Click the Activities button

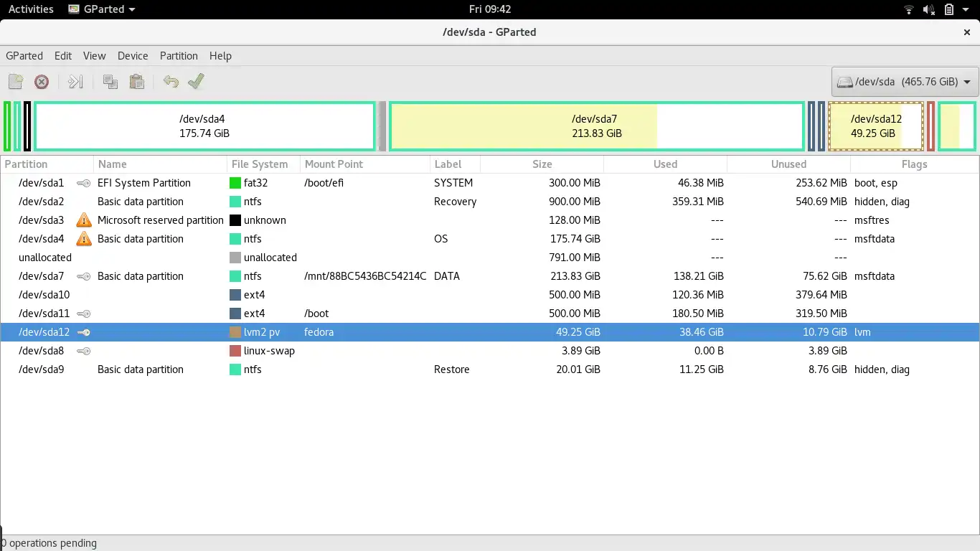[31, 9]
